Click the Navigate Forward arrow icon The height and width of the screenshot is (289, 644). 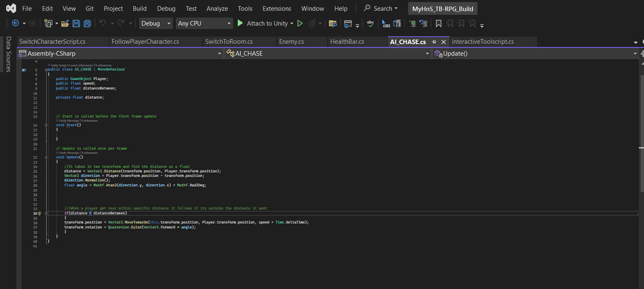32,23
